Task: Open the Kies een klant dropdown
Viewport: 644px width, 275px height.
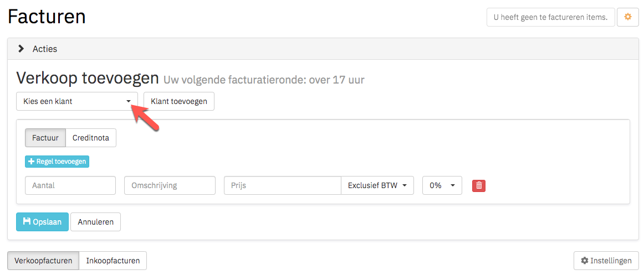Action: [x=77, y=101]
